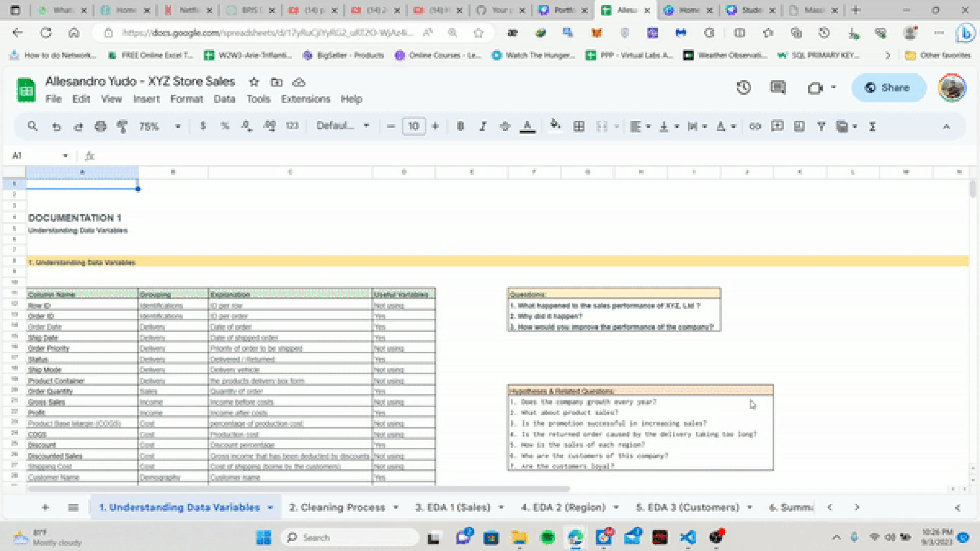Collapse the toolbar with the caret
The image size is (980, 551).
(x=946, y=126)
